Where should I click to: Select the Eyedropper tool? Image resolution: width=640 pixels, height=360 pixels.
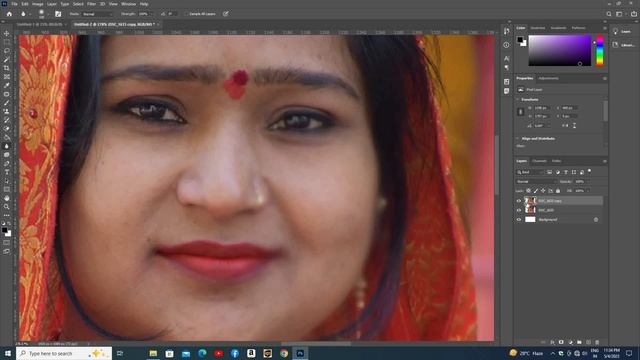point(7,85)
